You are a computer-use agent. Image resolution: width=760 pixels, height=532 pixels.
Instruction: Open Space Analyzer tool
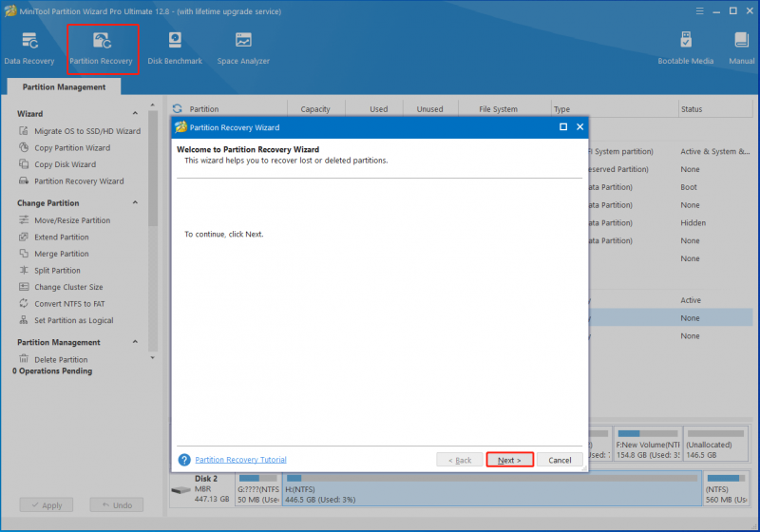pos(243,48)
